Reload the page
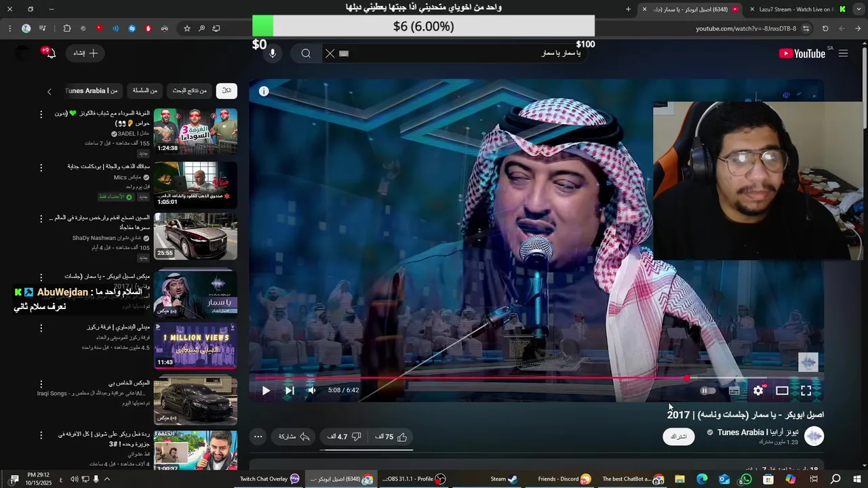The image size is (868, 488). point(825,28)
